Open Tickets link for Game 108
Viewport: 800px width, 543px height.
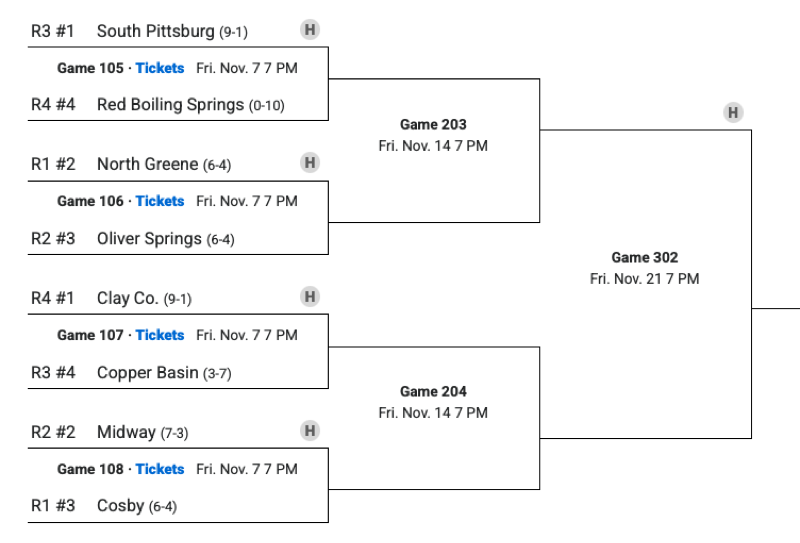tap(160, 469)
